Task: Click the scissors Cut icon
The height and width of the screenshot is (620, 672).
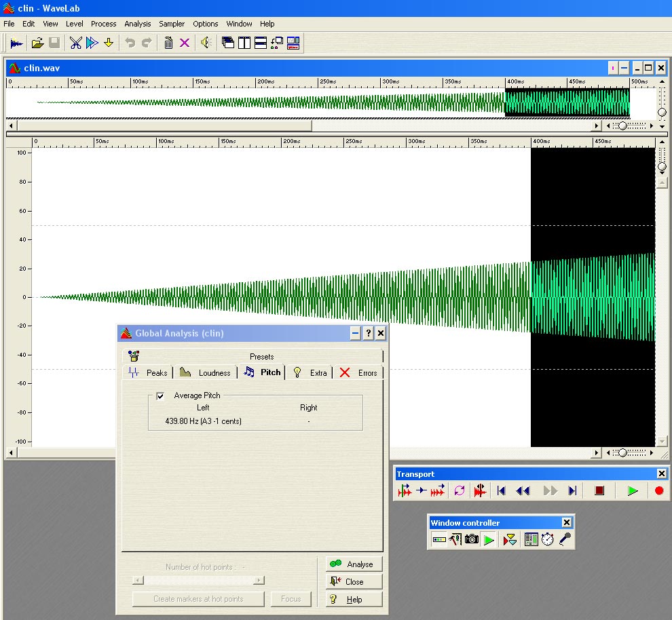Action: (x=75, y=43)
